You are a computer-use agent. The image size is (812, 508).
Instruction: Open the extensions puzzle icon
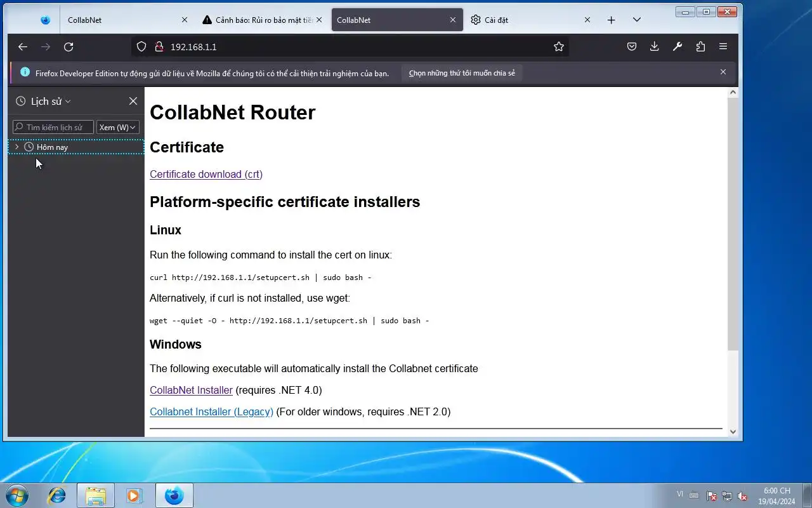click(700, 46)
